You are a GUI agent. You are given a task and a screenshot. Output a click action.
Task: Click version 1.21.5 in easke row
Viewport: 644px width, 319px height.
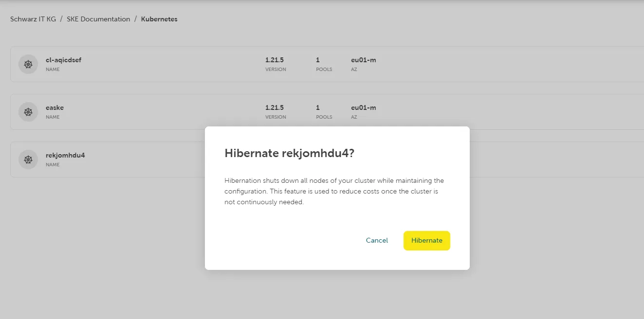click(x=275, y=108)
